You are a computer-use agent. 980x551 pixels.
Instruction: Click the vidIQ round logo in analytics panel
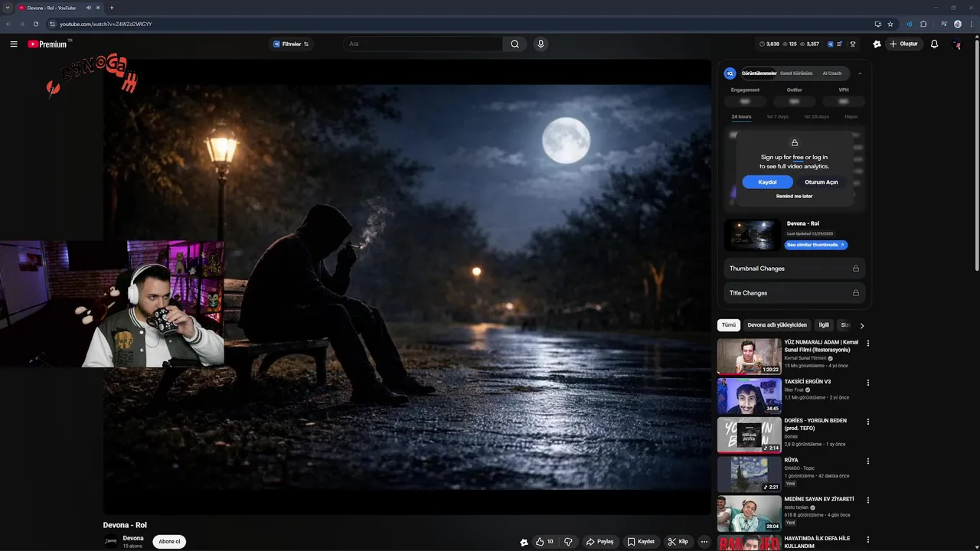click(730, 73)
